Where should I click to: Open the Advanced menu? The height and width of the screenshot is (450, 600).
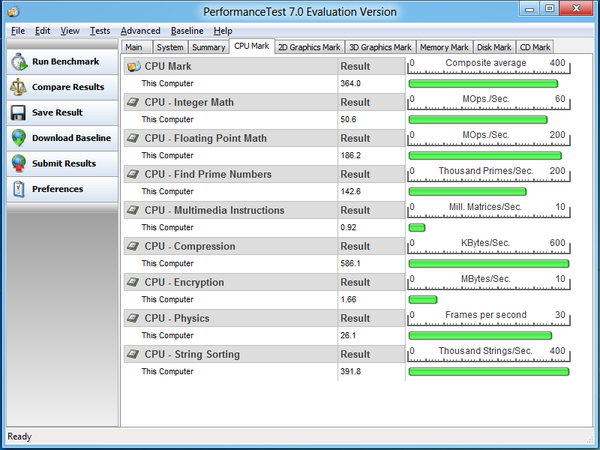click(x=140, y=31)
